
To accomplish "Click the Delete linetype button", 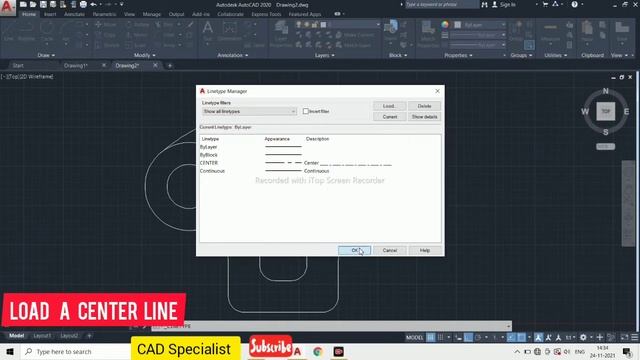I will [424, 106].
